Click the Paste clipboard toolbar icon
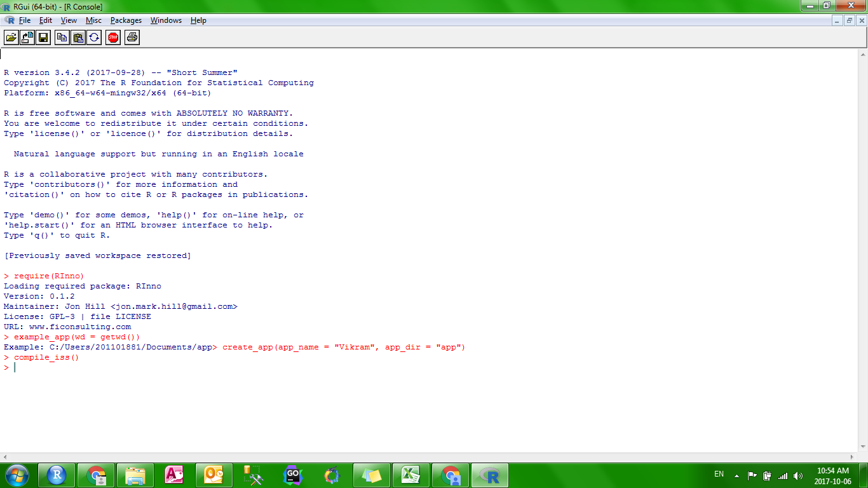Image resolution: width=868 pixels, height=488 pixels. coord(78,37)
